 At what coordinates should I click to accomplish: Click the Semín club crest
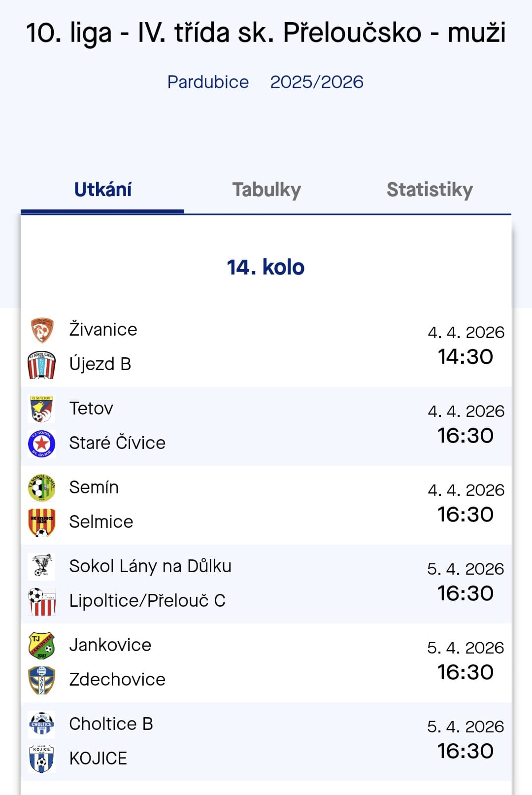(x=42, y=487)
